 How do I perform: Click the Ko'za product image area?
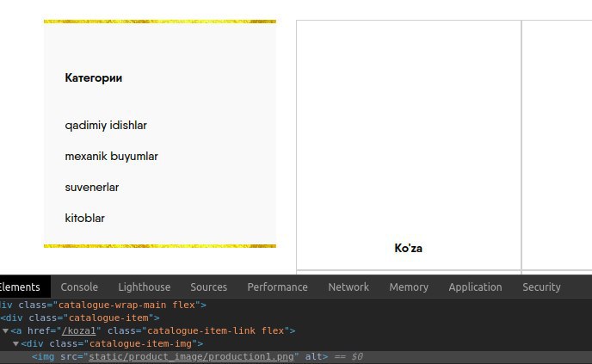[409, 130]
